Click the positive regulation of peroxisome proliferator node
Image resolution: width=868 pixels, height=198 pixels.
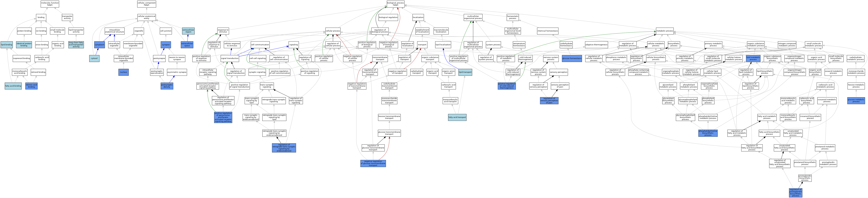223,117
